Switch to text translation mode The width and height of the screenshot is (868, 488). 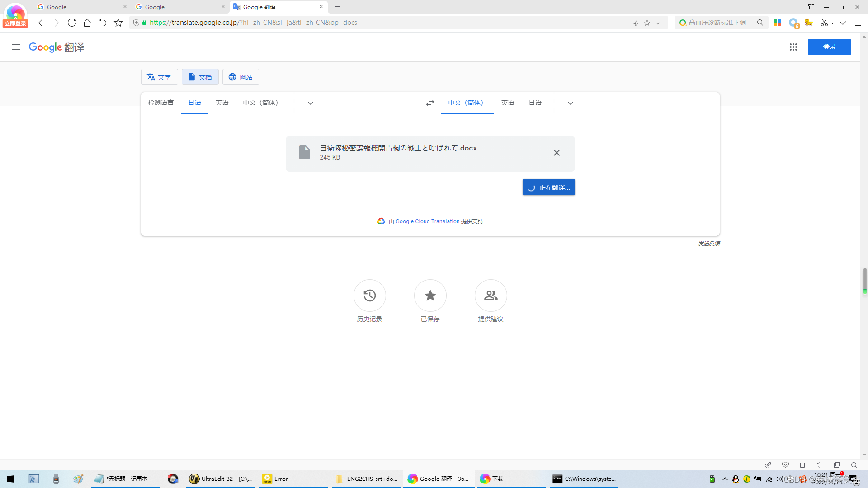click(159, 77)
